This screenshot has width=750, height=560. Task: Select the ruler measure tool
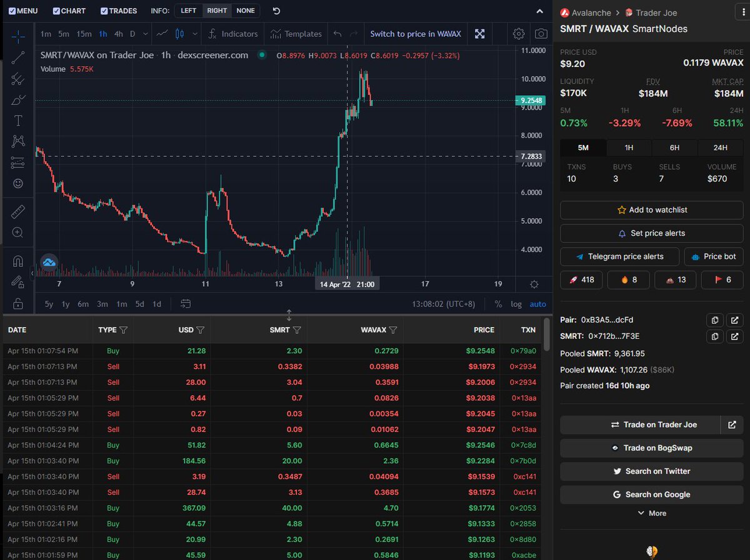[x=18, y=211]
